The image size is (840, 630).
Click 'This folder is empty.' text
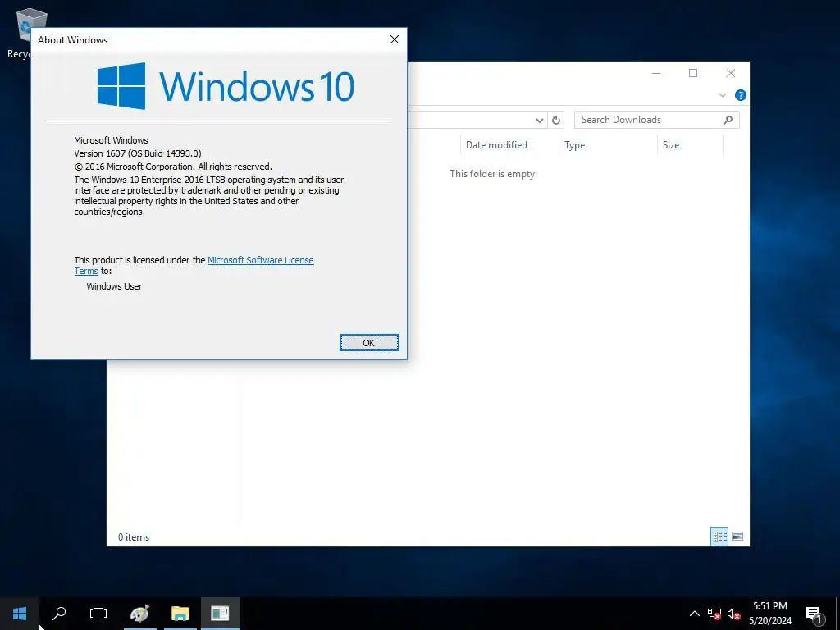tap(493, 174)
